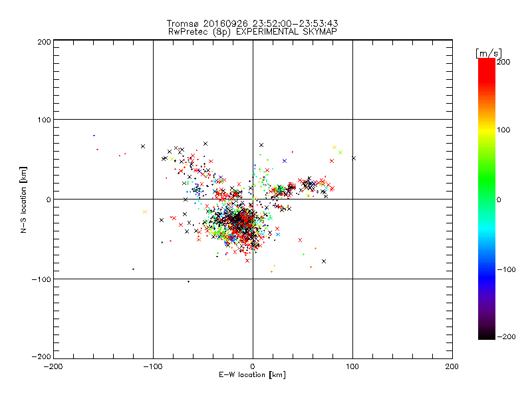Click the y-axis tick label '-100'

(41, 279)
